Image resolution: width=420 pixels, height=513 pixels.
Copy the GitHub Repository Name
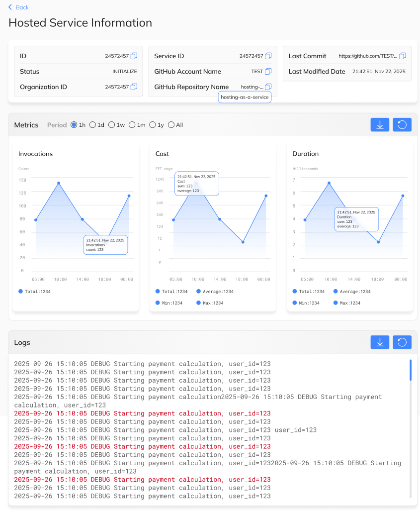coord(269,87)
